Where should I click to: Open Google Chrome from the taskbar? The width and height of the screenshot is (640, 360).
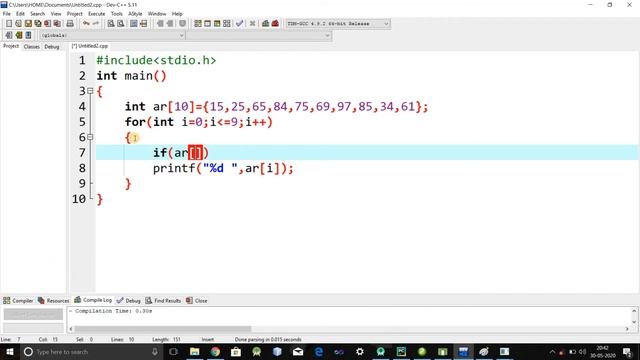coord(215,351)
